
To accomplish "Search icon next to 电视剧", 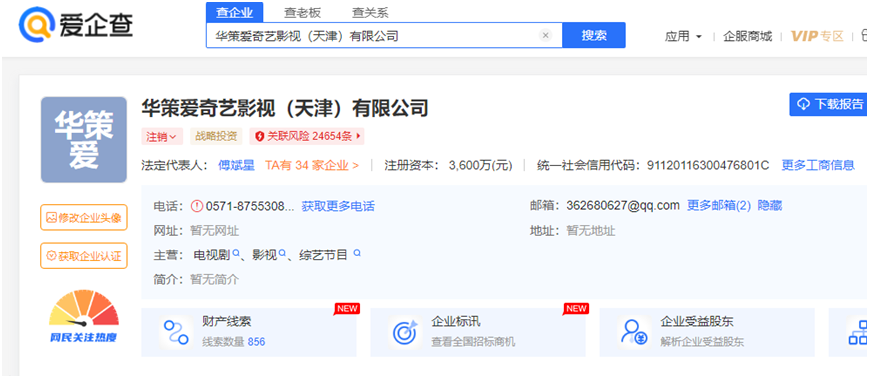I will click(x=236, y=253).
